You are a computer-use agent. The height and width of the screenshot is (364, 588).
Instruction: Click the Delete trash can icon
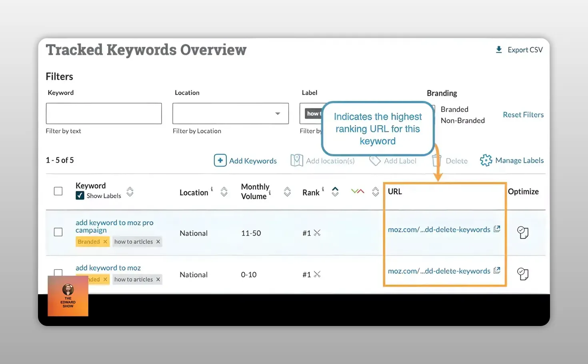[436, 160]
